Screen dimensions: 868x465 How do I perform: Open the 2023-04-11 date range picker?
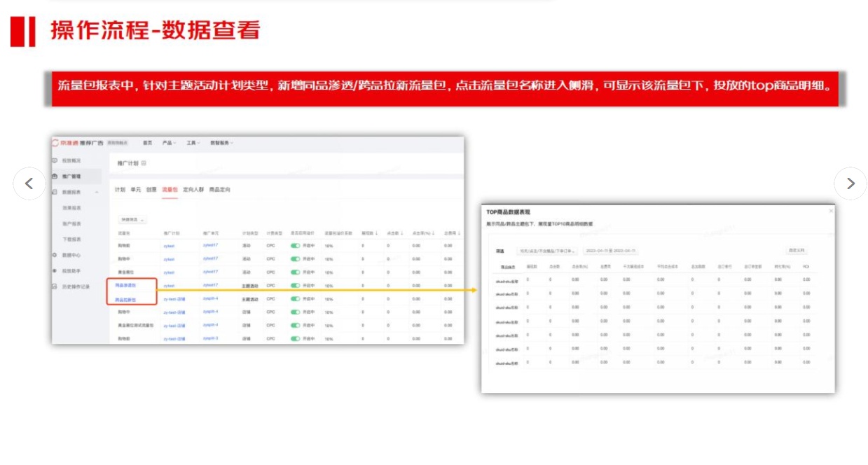click(x=610, y=251)
